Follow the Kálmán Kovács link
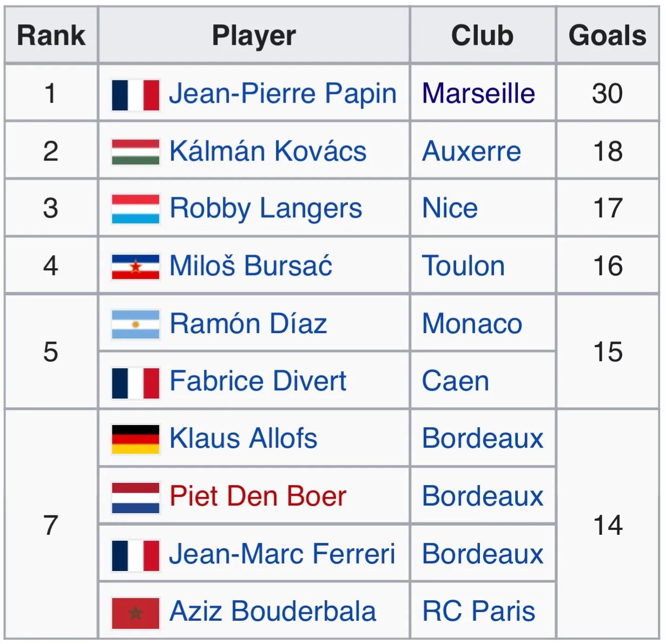 268,151
